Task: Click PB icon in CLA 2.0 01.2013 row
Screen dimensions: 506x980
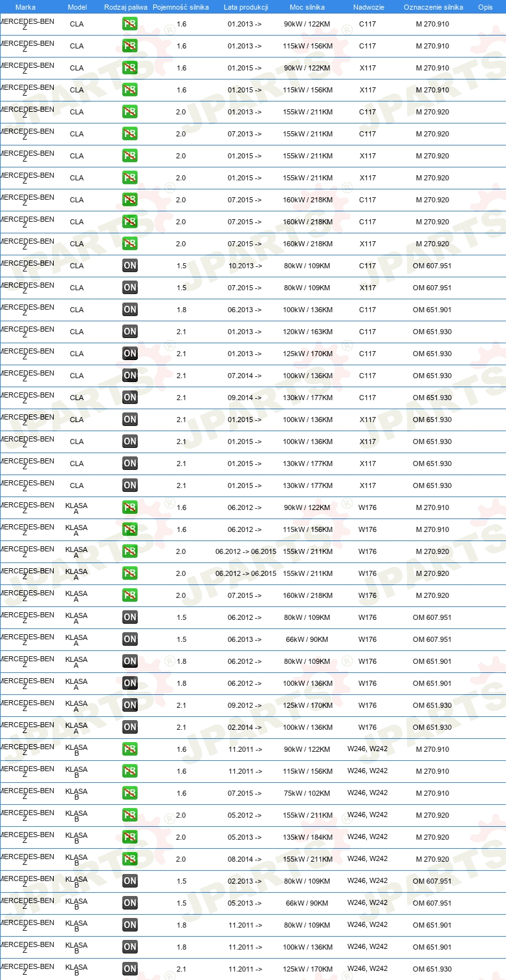Action: point(130,112)
